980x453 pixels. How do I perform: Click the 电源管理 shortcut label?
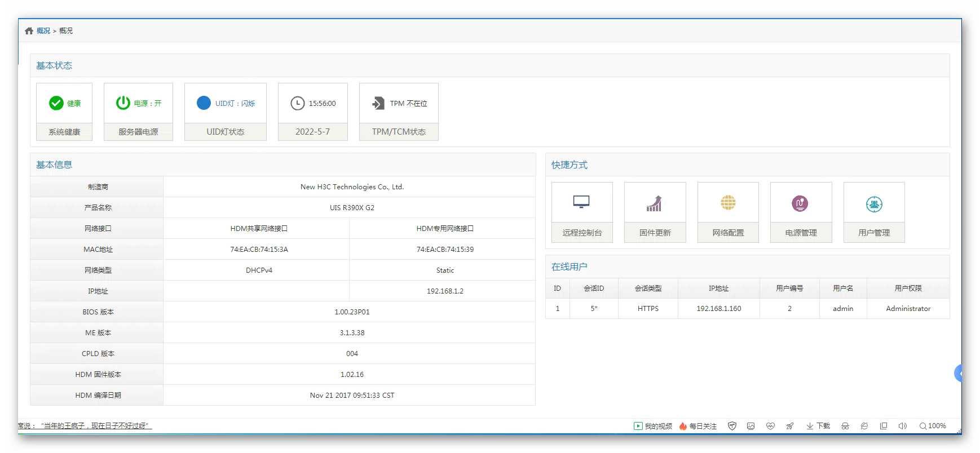click(x=801, y=233)
